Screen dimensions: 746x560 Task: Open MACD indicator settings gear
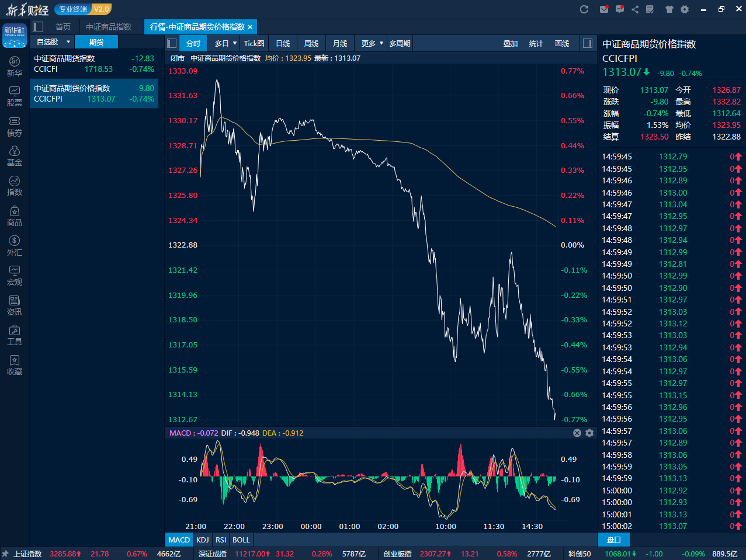tap(589, 433)
